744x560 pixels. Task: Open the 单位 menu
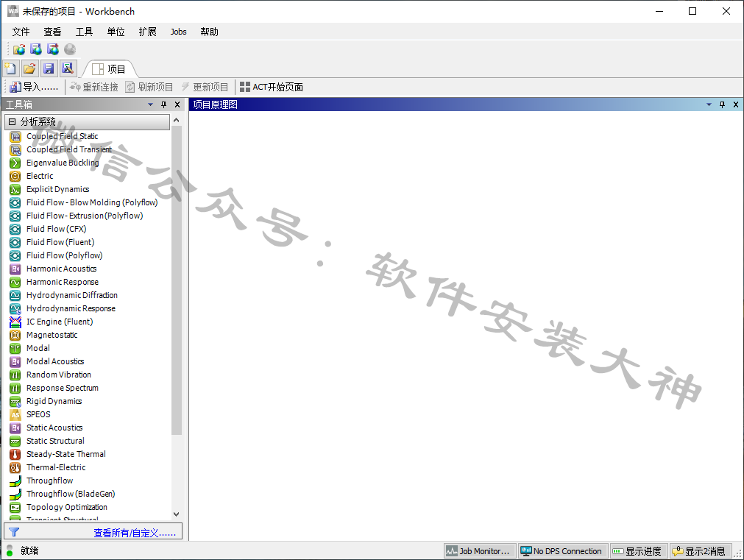(116, 32)
